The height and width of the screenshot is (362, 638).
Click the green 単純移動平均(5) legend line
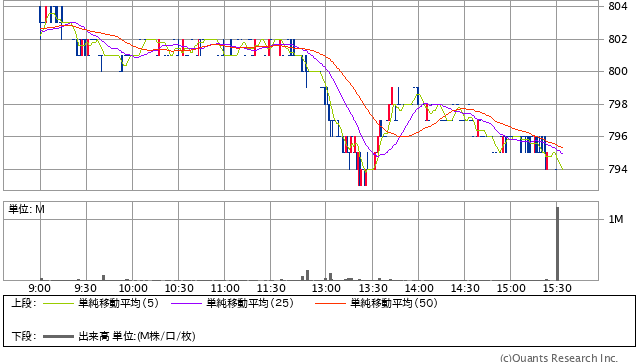58,303
